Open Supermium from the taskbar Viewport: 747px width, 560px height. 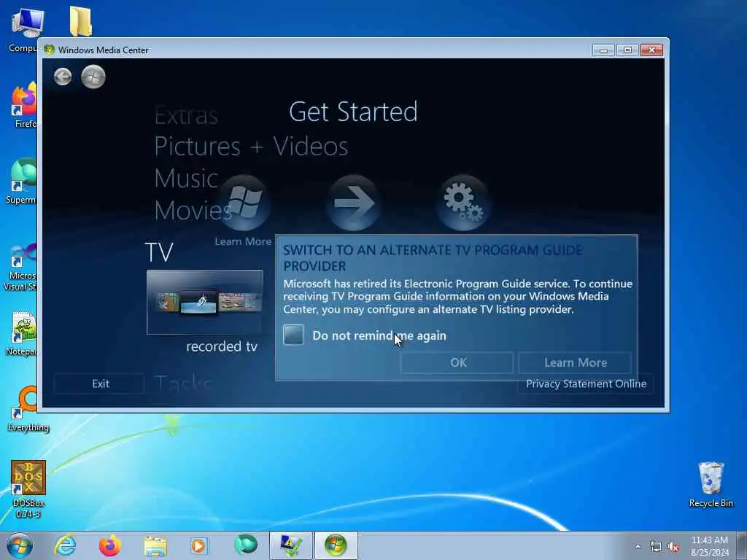coord(245,545)
